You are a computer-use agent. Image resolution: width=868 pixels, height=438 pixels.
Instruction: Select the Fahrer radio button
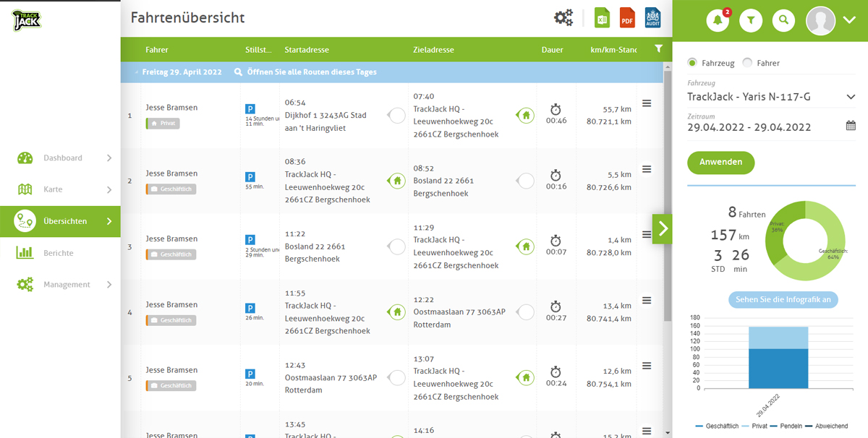748,63
